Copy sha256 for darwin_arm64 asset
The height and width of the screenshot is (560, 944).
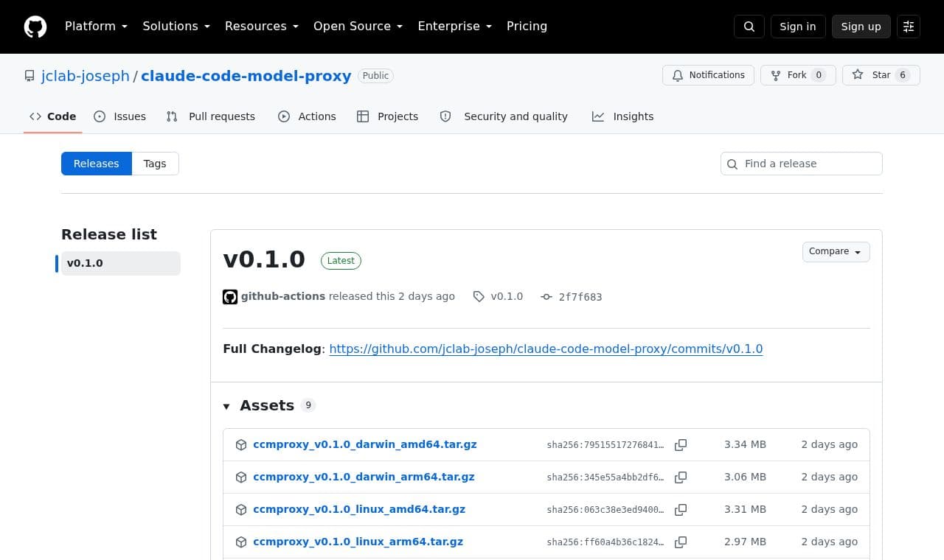coord(681,477)
